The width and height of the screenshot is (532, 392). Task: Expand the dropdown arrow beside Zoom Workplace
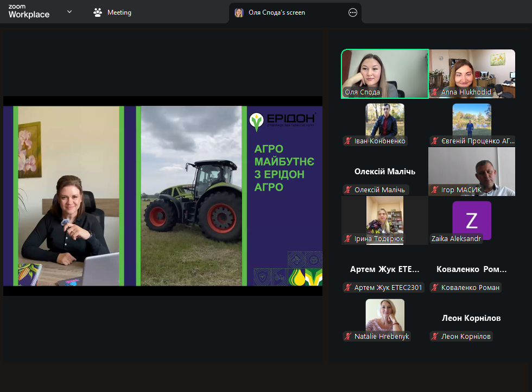[69, 12]
